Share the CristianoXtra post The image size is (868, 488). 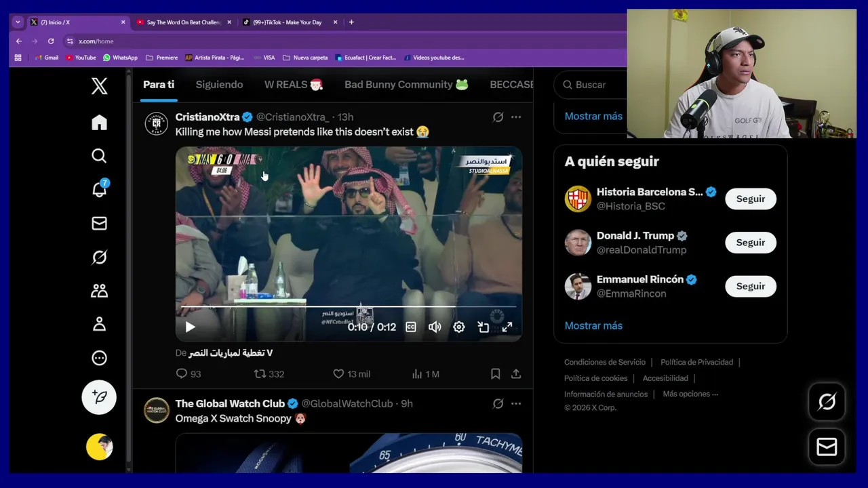point(516,374)
